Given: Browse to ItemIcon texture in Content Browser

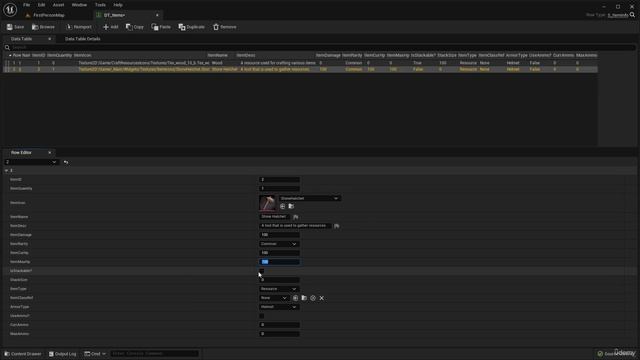Looking at the screenshot, I should click(x=291, y=207).
